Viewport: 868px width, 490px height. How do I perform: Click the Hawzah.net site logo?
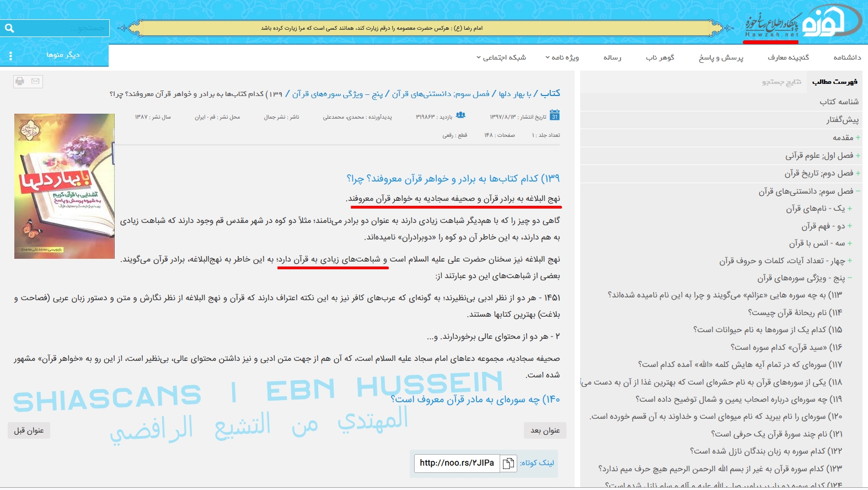[x=803, y=23]
